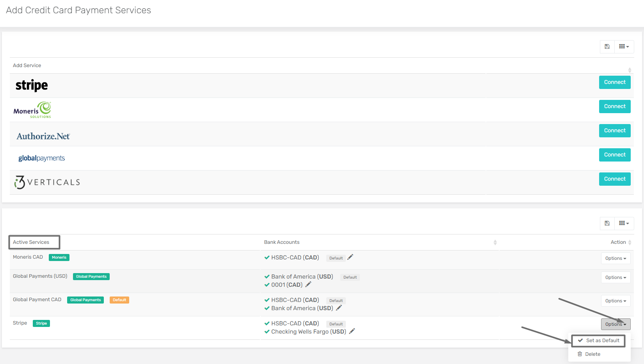Connect the Authorize.Net service
Screen dimensions: 644x364
point(615,131)
